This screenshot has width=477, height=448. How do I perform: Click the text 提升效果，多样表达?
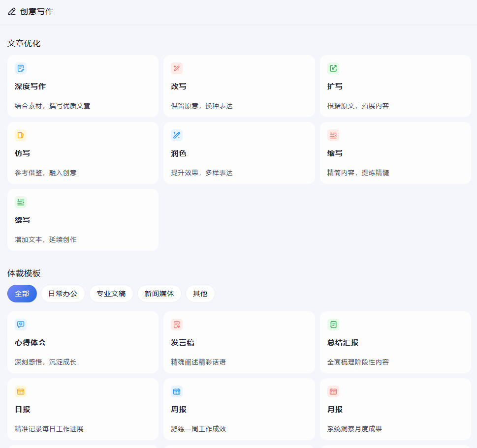coord(202,173)
